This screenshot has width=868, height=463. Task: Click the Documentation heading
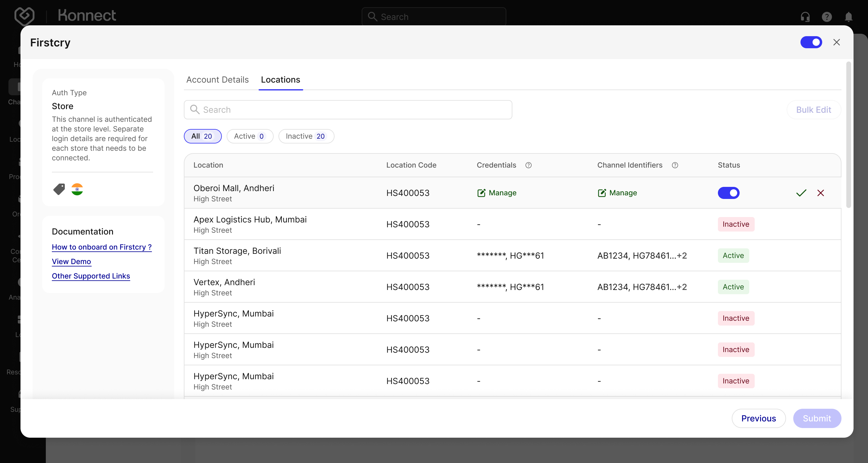pos(83,231)
